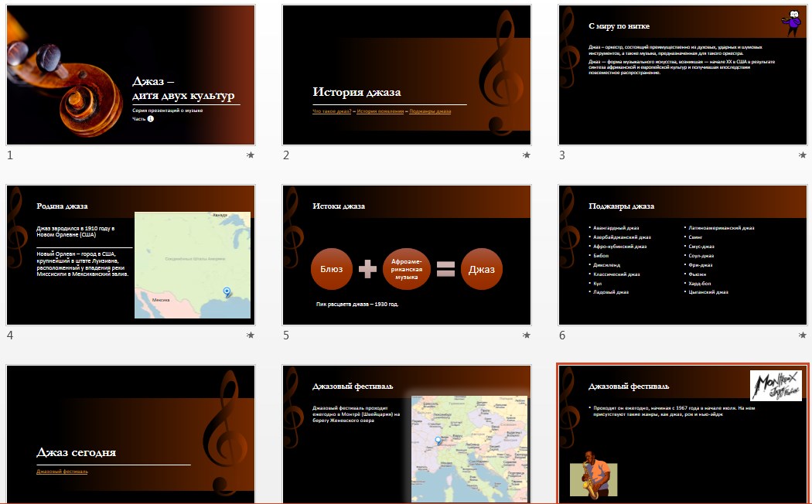Select the "Поджанры джаза" slide thumbnail
Viewport: 812px width, 504px height.
pos(682,255)
